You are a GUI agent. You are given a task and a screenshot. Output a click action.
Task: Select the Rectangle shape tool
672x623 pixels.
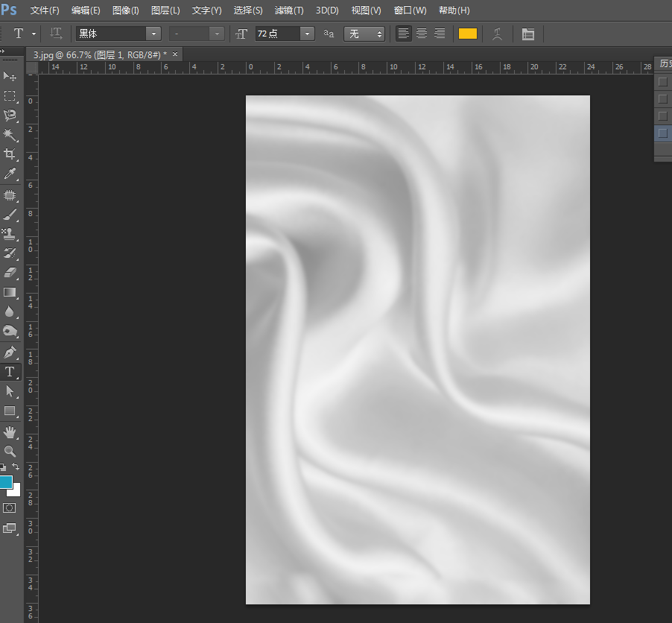pyautogui.click(x=10, y=411)
